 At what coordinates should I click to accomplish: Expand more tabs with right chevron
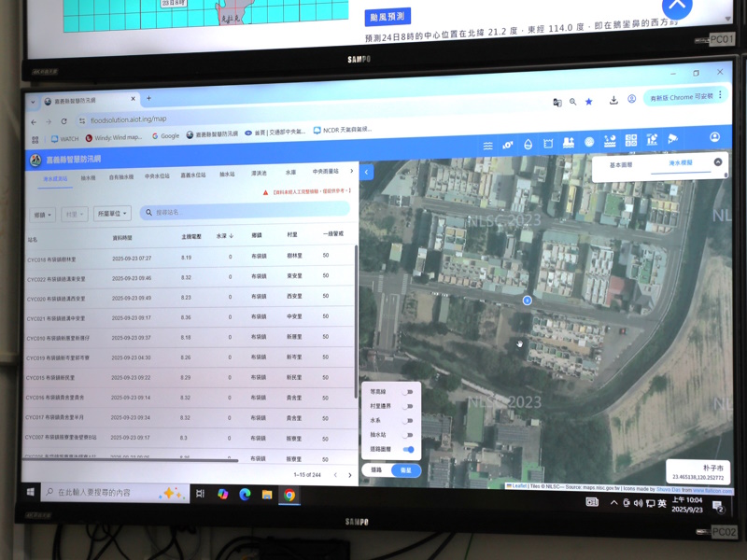coord(352,171)
